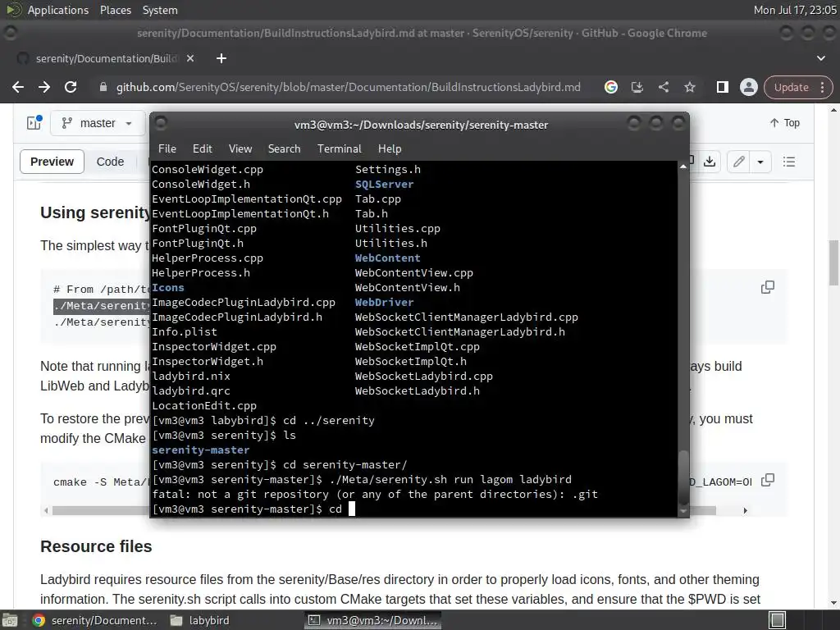
Task: Click serenity-master directory in terminal output
Action: [x=201, y=450]
